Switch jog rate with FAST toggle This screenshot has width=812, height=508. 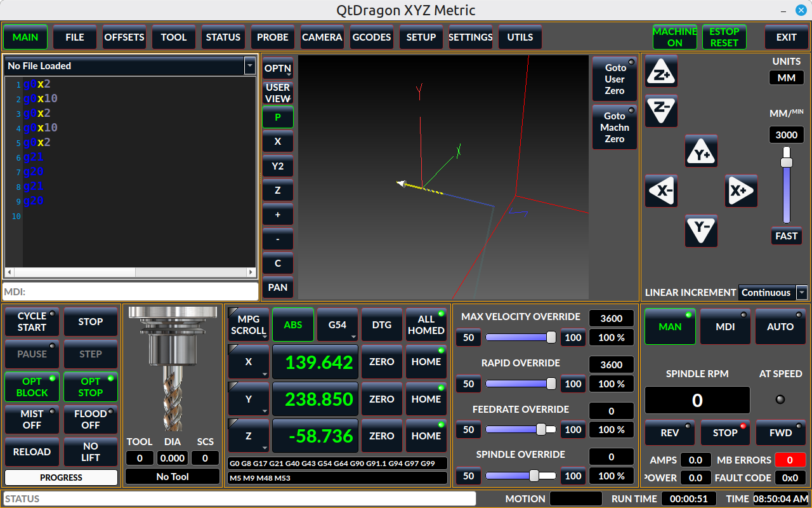point(787,236)
